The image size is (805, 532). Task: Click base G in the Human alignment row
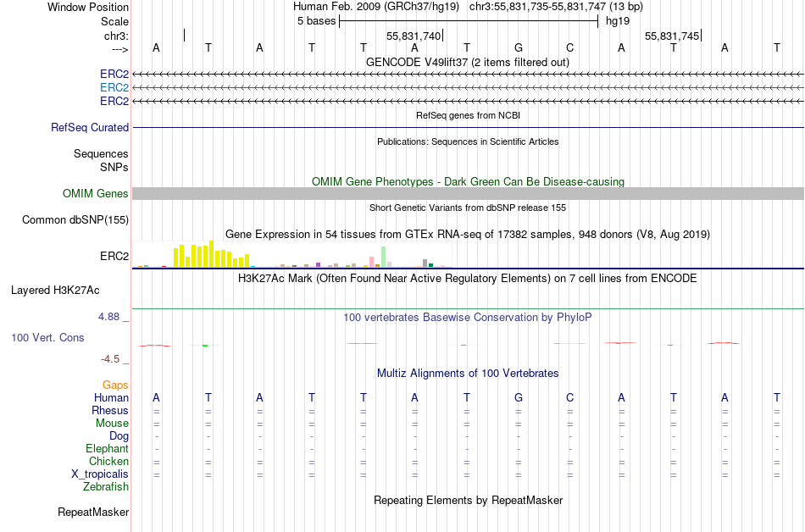519,397
